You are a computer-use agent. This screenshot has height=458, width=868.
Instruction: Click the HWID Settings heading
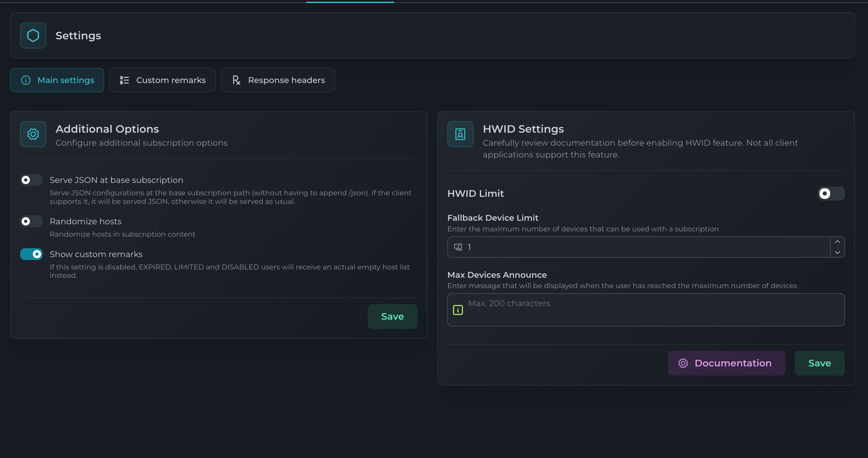(523, 129)
